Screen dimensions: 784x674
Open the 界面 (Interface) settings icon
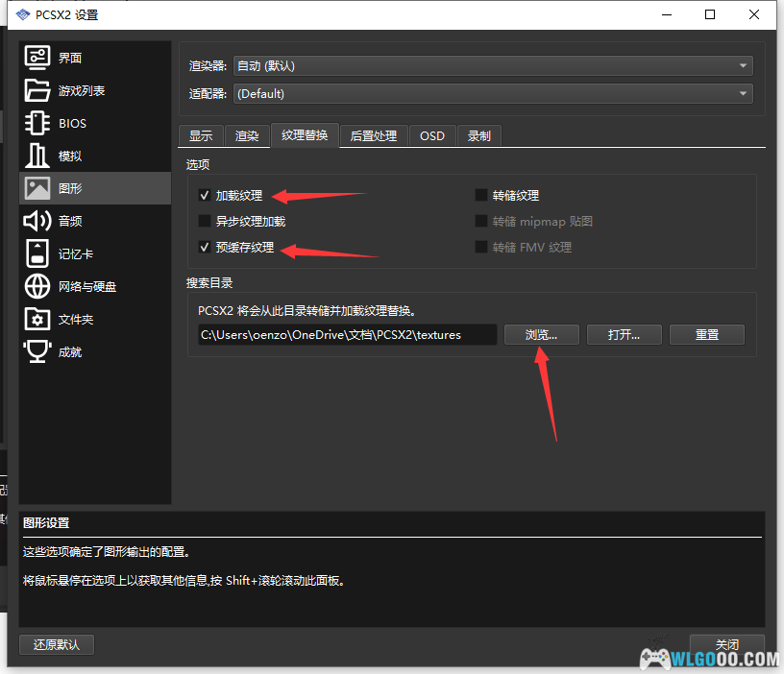tap(37, 58)
